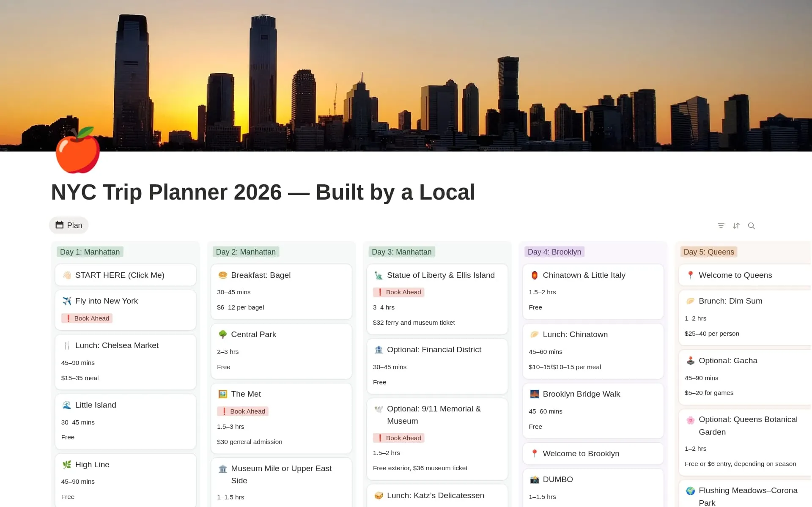Click Book Ahead tag on The Met
812x507 pixels.
pyautogui.click(x=243, y=411)
